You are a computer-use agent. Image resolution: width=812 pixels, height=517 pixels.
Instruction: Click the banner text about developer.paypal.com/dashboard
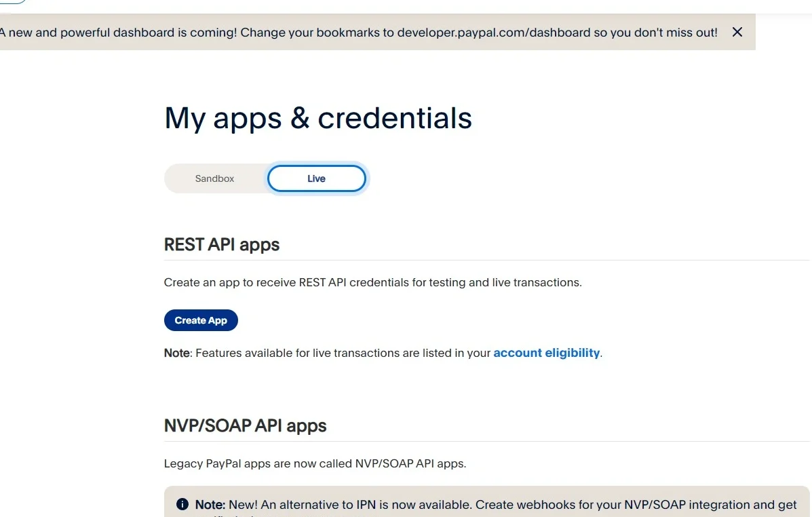pos(358,33)
